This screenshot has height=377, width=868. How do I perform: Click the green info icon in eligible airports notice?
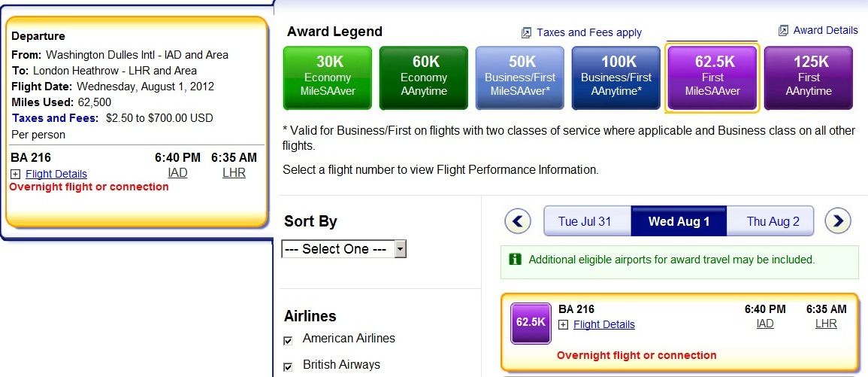click(x=515, y=259)
